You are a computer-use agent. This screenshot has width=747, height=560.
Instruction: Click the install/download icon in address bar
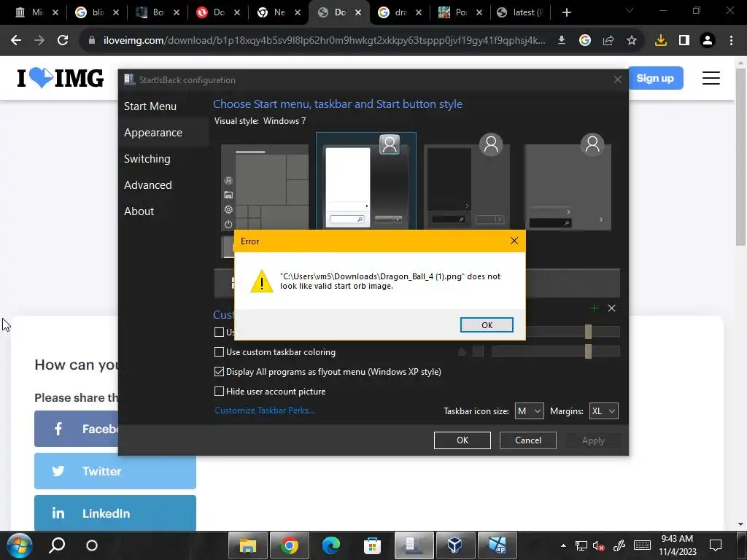pyautogui.click(x=562, y=41)
